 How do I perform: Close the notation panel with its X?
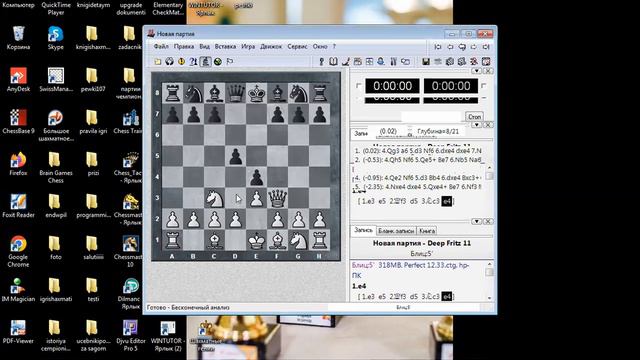pyautogui.click(x=488, y=221)
